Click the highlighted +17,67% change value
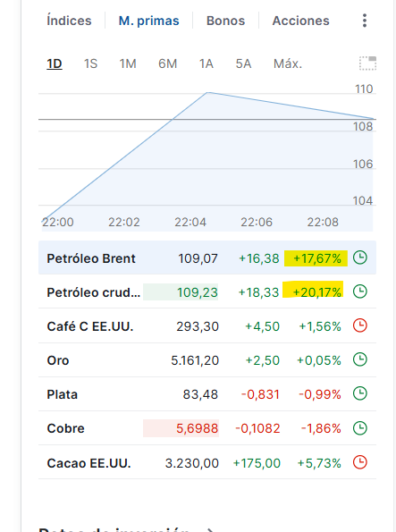 316,258
